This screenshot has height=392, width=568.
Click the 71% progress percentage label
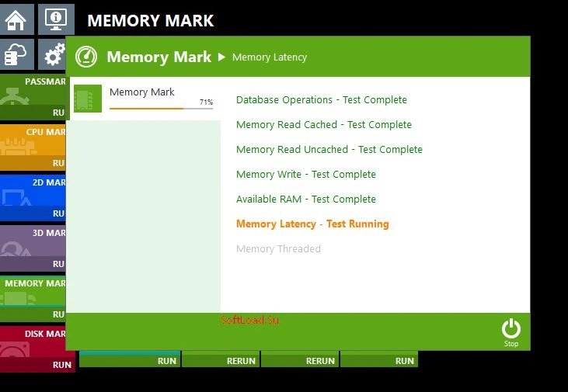206,102
